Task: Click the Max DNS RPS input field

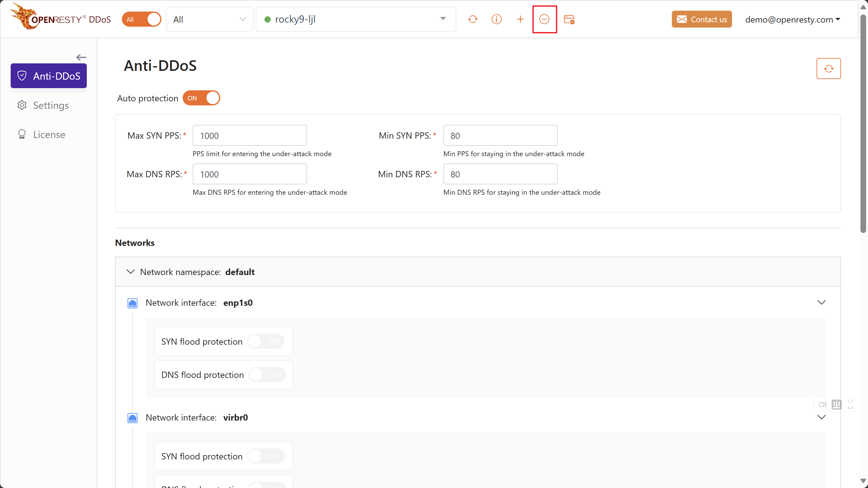Action: point(250,174)
